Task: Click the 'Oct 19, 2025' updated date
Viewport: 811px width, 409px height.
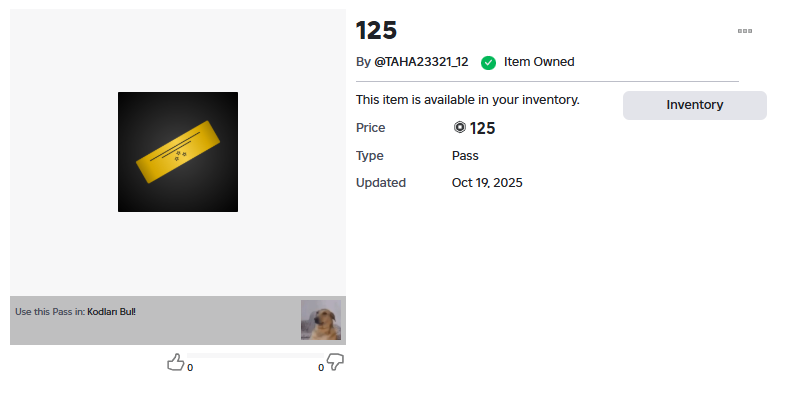Action: pos(487,183)
